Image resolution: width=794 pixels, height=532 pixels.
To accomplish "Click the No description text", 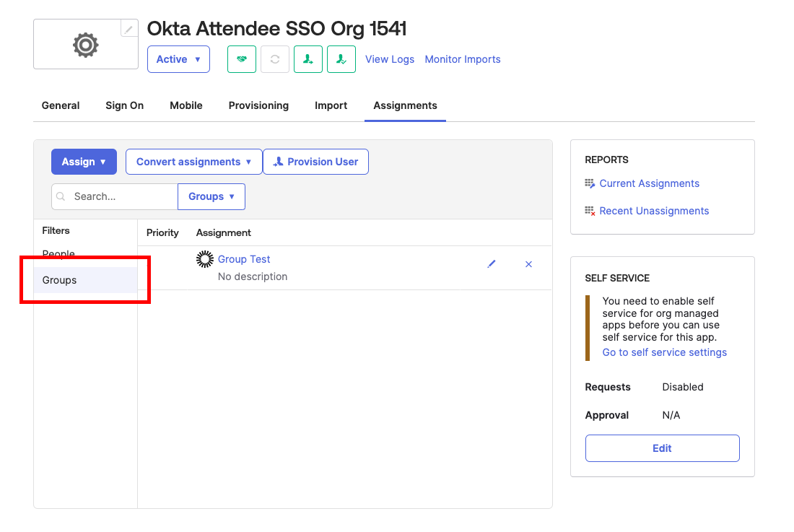I will 252,276.
